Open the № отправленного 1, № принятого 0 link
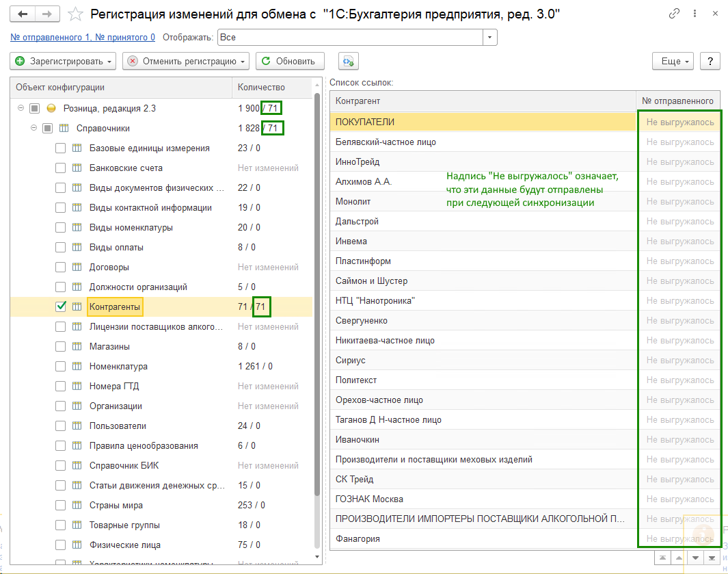The image size is (728, 574). (x=83, y=37)
